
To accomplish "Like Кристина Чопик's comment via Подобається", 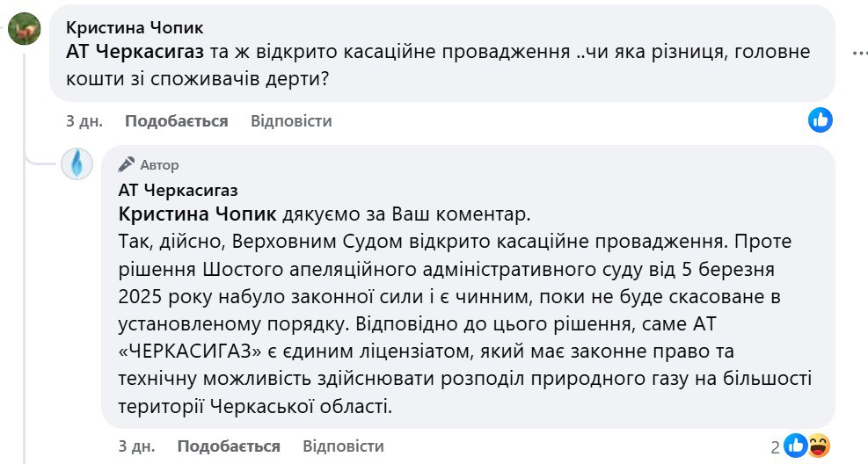I will point(176,121).
